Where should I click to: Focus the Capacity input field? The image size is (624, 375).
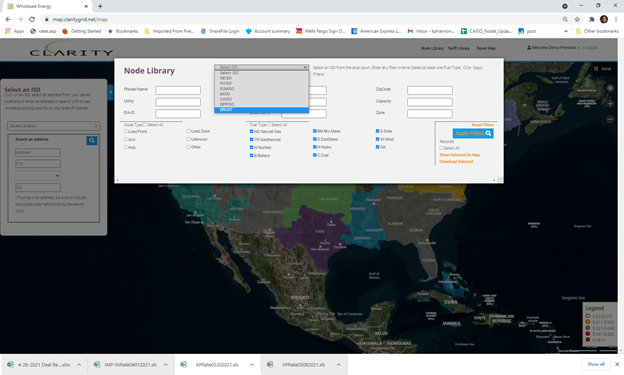click(x=430, y=102)
